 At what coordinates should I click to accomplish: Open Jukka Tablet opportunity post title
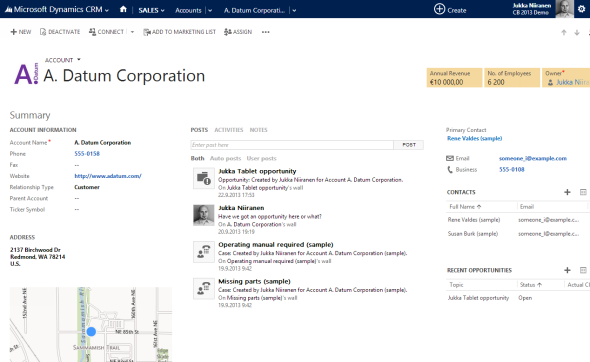coord(257,171)
